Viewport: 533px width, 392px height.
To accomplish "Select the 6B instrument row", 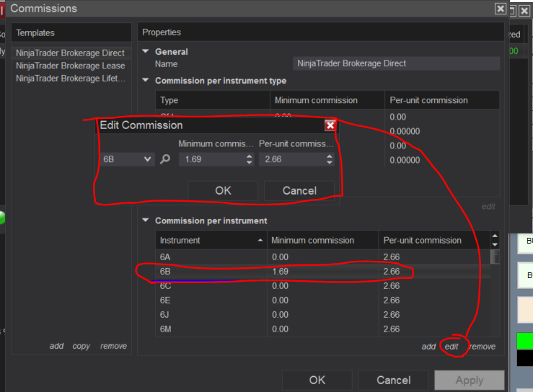I will tap(323, 272).
